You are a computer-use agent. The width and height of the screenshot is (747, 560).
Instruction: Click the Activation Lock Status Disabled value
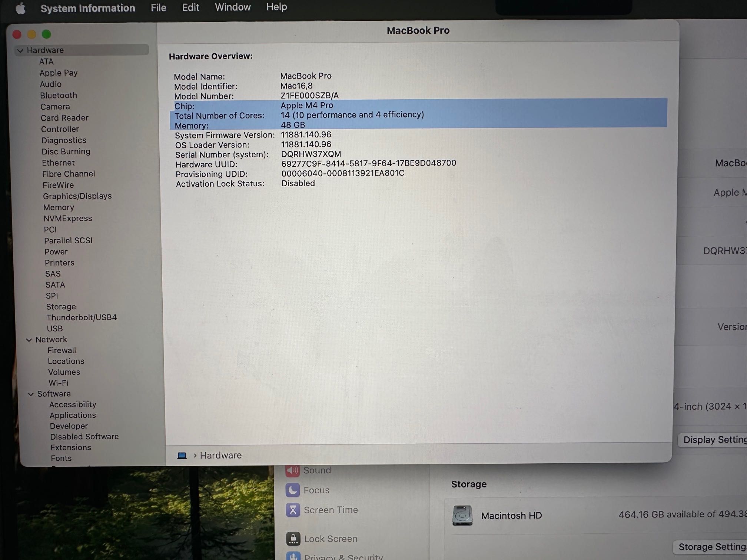pos(298,183)
